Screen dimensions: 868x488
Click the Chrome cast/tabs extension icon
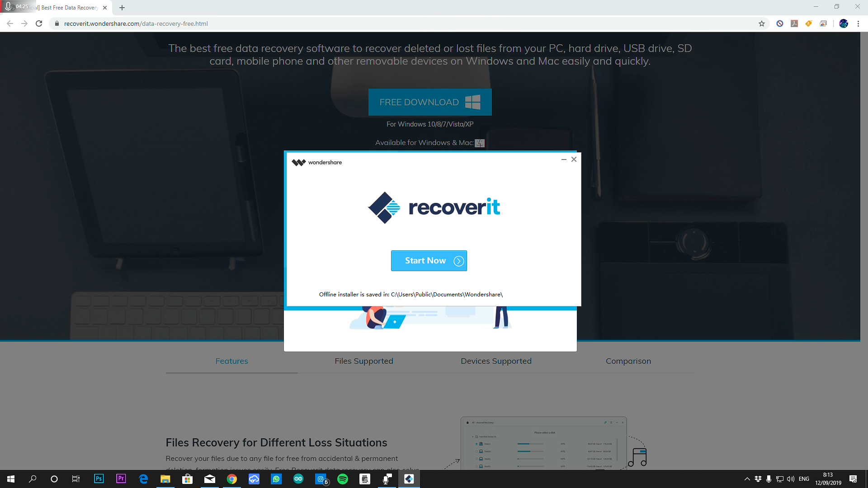pyautogui.click(x=823, y=23)
